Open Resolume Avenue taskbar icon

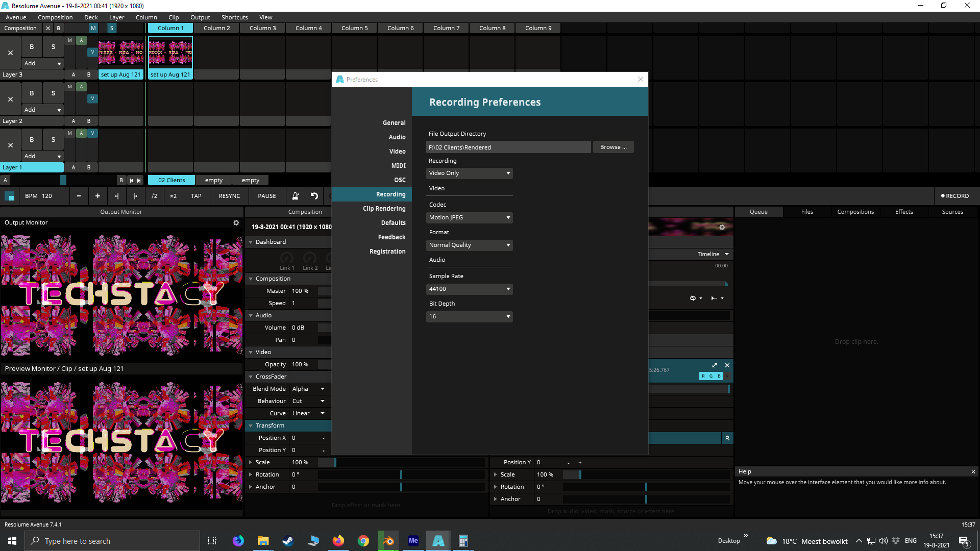pos(438,541)
